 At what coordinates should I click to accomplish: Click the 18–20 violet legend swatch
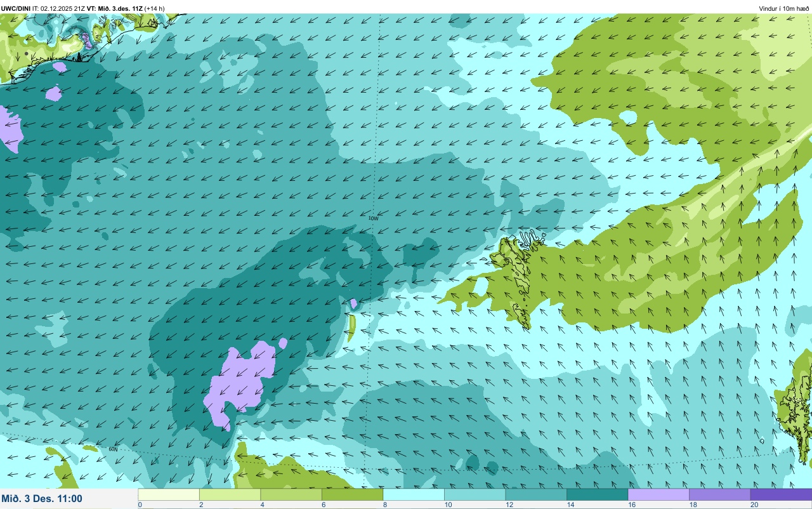tap(719, 494)
